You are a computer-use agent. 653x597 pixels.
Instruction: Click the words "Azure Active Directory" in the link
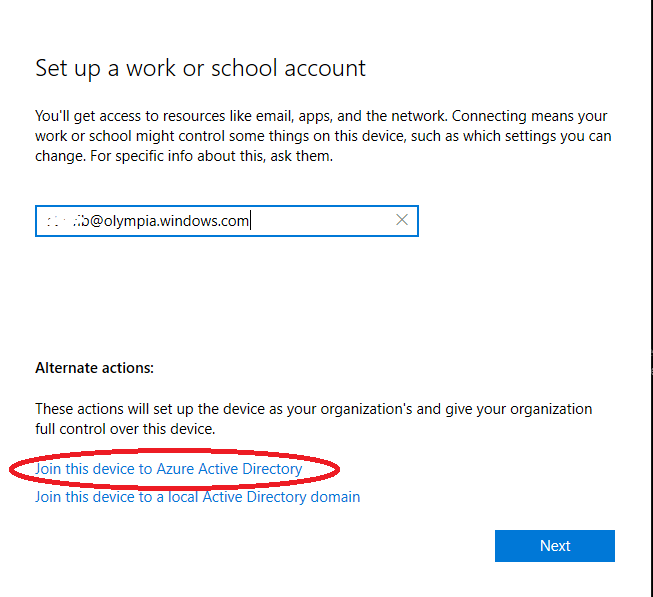point(229,468)
